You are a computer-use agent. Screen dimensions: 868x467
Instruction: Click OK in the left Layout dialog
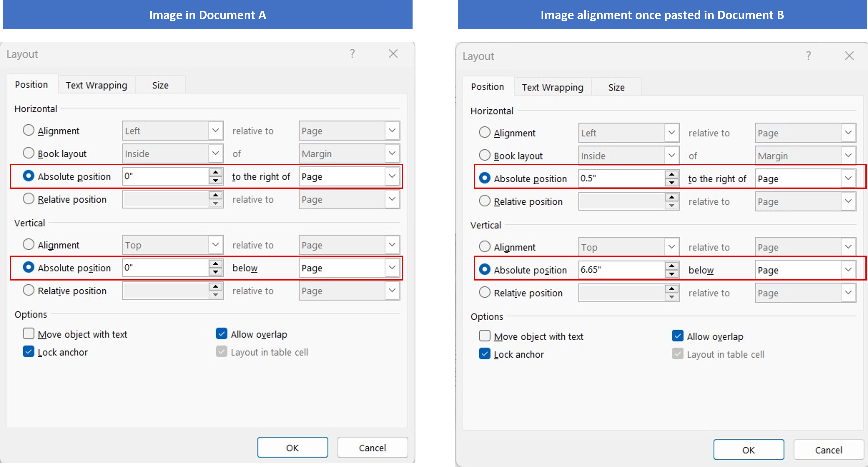pyautogui.click(x=292, y=448)
